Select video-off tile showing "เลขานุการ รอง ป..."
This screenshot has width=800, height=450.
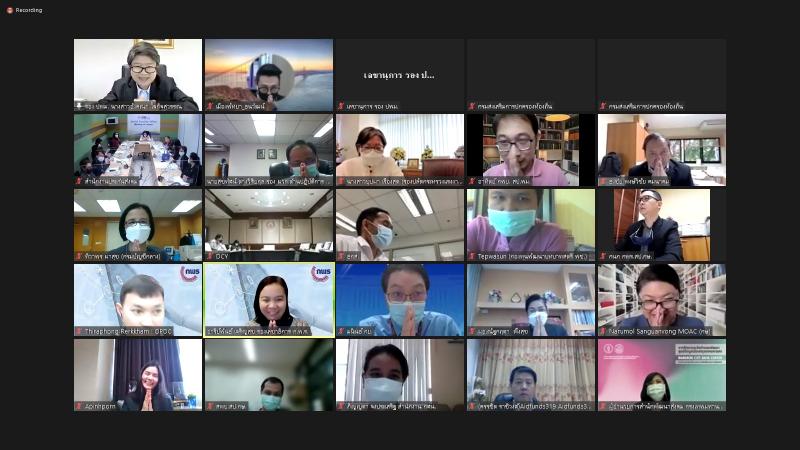coord(400,75)
